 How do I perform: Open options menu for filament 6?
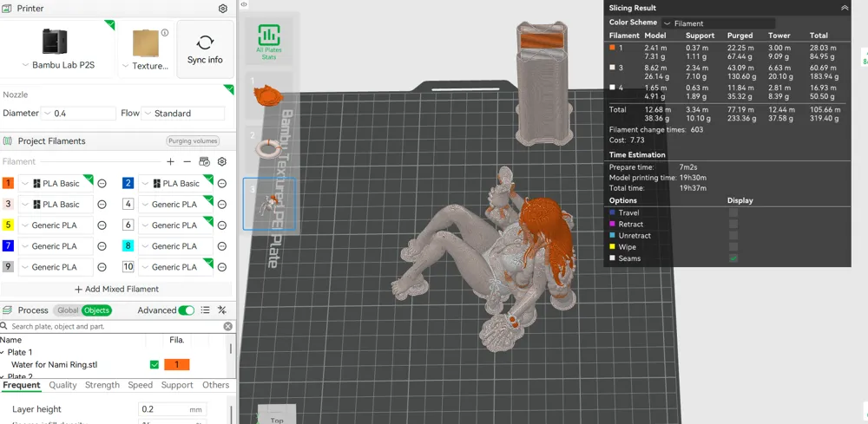(x=222, y=225)
